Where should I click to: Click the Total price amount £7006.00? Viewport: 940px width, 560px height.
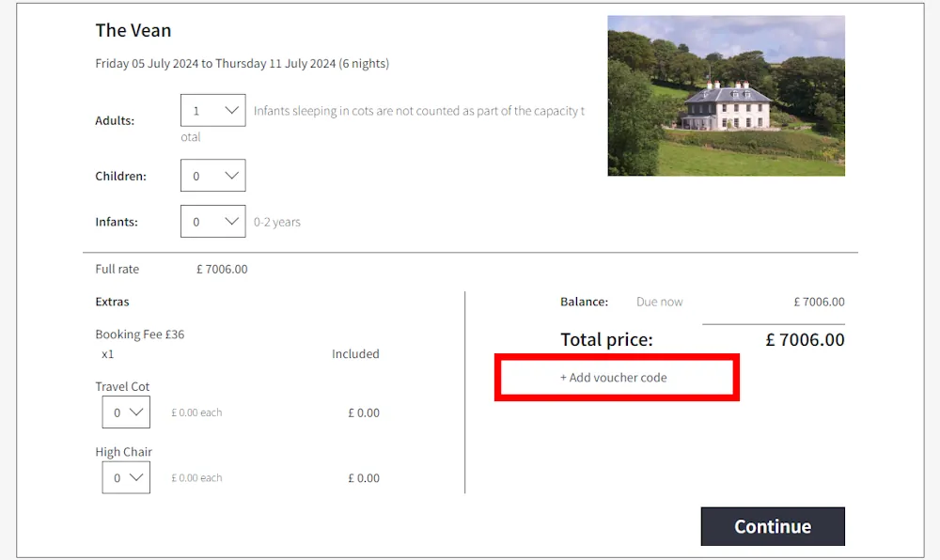coord(805,340)
